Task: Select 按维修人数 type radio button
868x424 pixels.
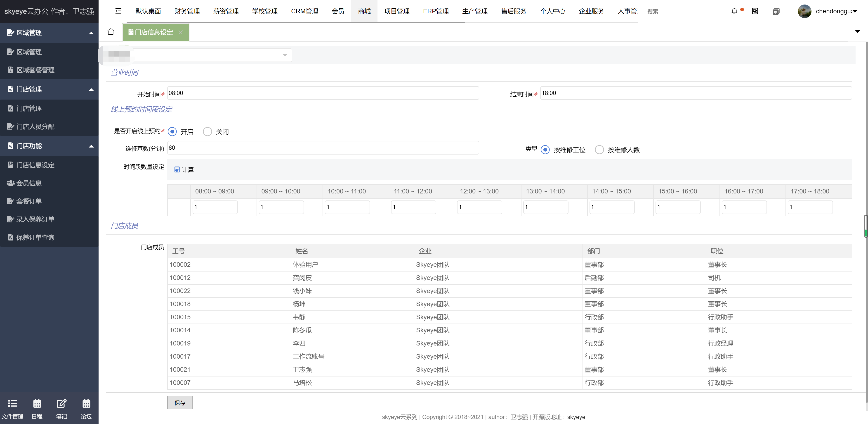Action: tap(599, 150)
